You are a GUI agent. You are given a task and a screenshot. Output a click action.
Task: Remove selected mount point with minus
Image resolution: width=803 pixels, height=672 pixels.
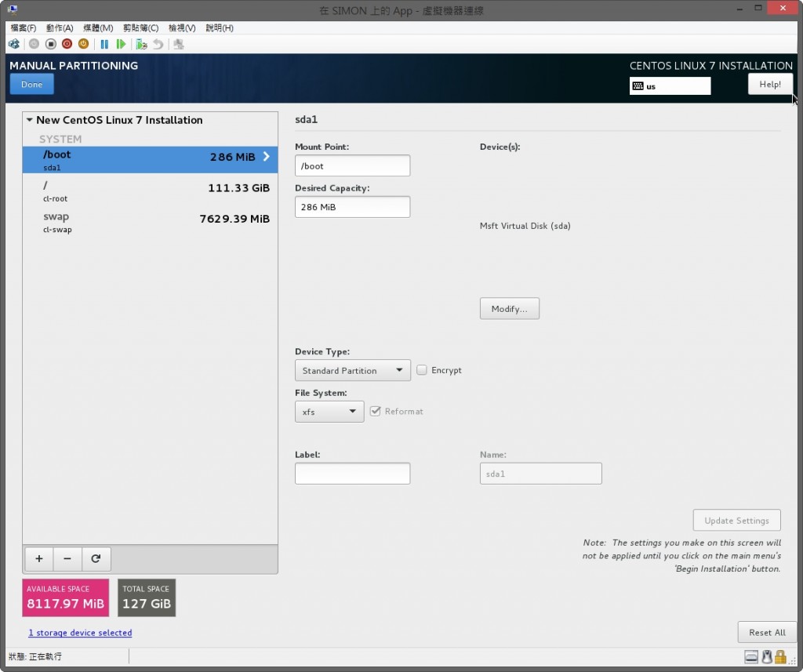(x=67, y=558)
